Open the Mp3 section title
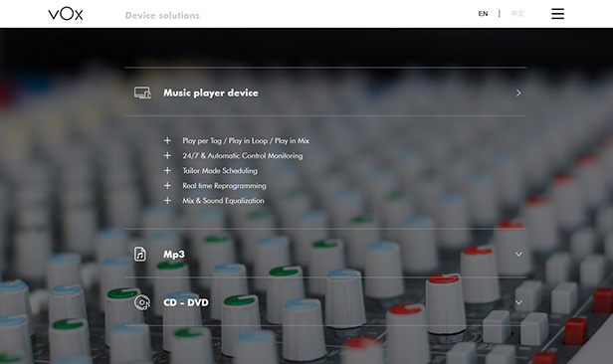The image size is (613, 364). [174, 255]
